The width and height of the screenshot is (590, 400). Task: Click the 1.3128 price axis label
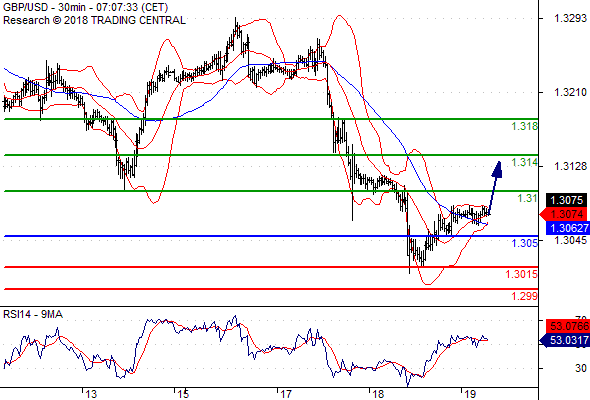[570, 166]
